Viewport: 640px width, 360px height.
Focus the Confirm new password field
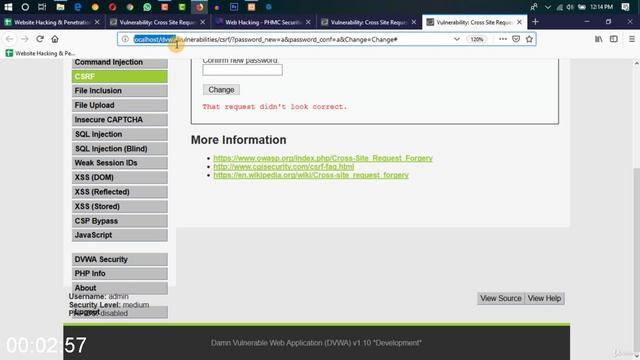[242, 70]
